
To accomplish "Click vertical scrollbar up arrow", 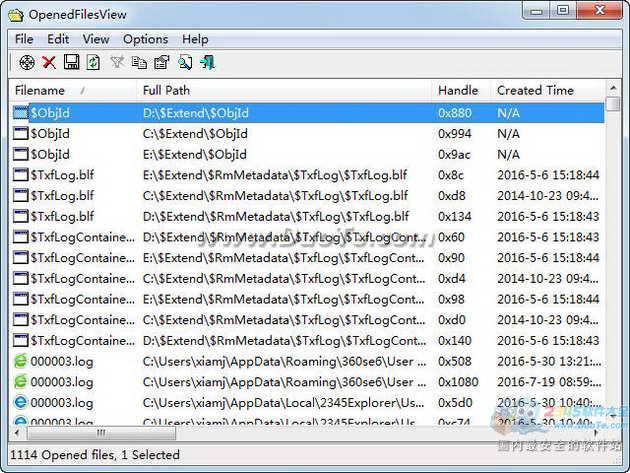I will tap(613, 87).
